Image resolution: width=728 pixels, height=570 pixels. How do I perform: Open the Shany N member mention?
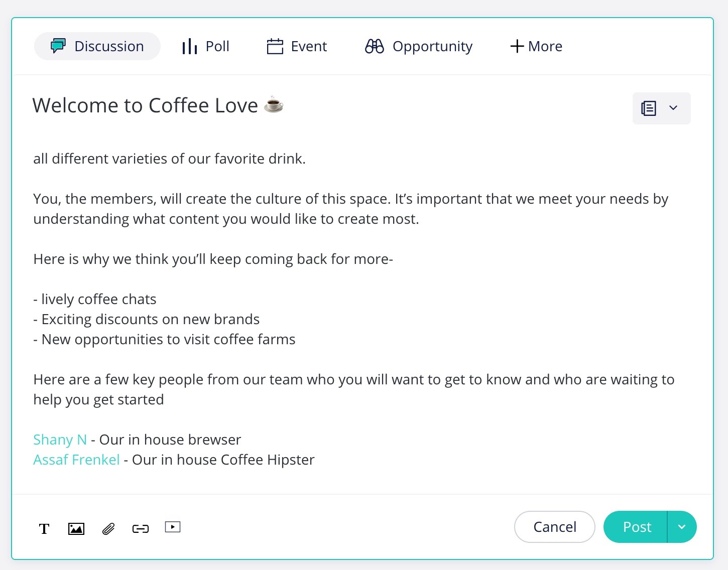(x=60, y=440)
